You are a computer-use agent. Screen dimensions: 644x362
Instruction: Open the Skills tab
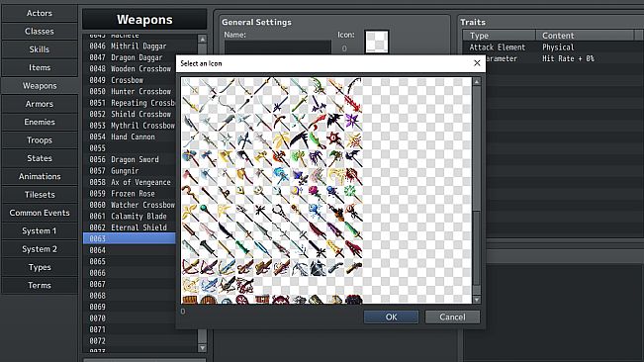(40, 49)
